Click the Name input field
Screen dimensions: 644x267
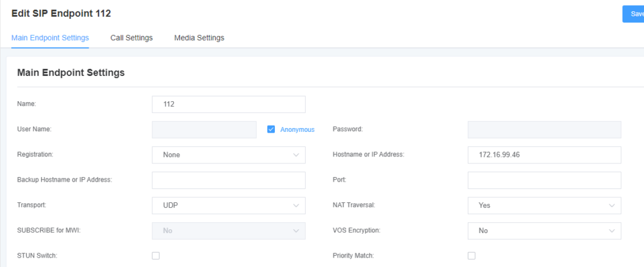tap(228, 104)
